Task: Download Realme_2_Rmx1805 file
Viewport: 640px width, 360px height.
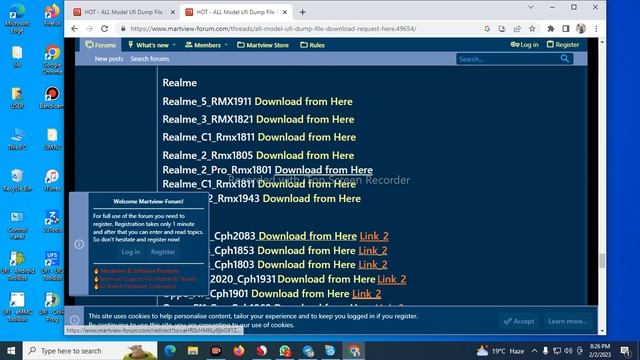Action: click(x=305, y=155)
